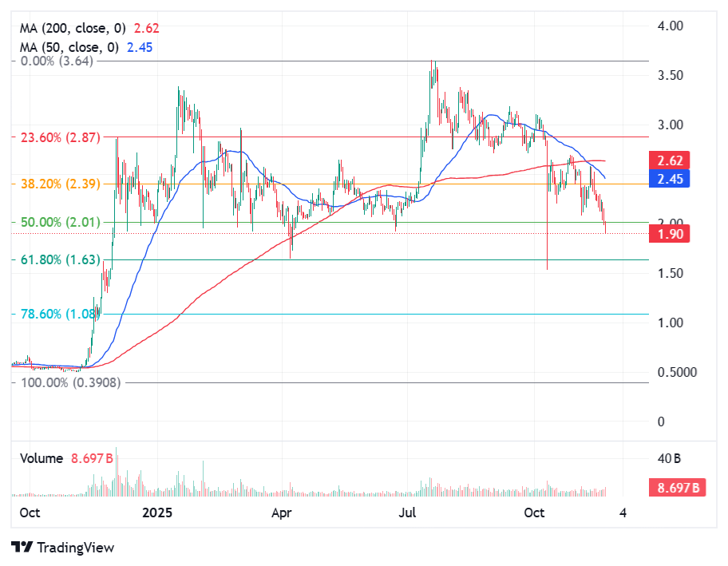The image size is (728, 566).
Task: Select the Volume indicator label
Action: pos(40,458)
